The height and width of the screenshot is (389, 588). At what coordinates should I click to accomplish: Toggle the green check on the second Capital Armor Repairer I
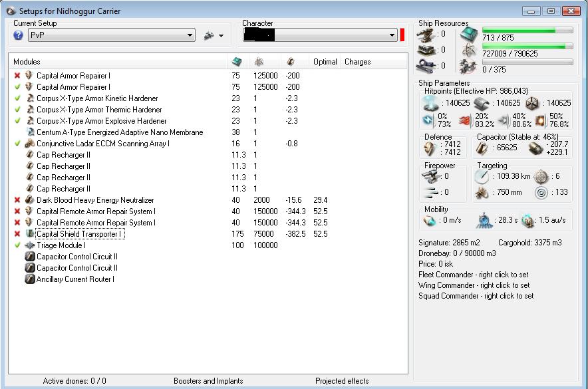coord(17,87)
